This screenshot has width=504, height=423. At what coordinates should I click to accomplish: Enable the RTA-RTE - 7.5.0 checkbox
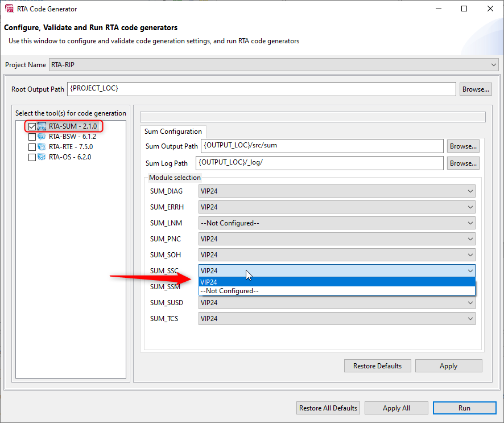(32, 147)
